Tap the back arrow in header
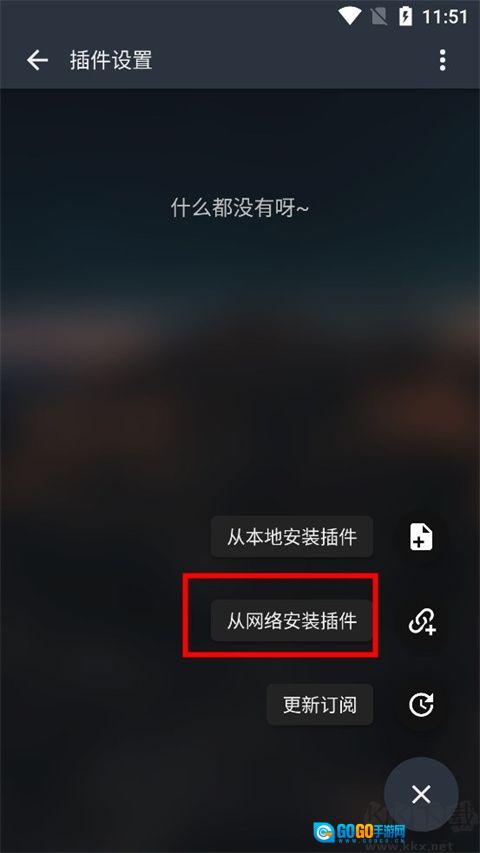Image resolution: width=480 pixels, height=853 pixels. click(x=37, y=60)
